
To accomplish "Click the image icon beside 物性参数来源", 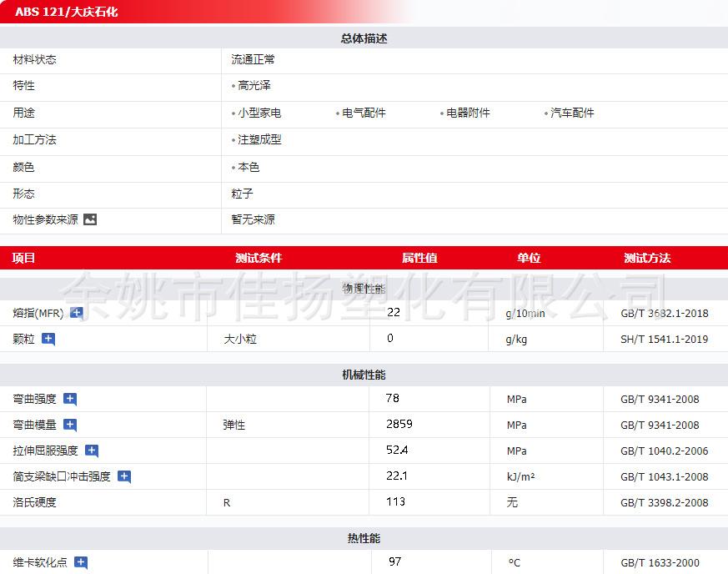I will tap(90, 219).
